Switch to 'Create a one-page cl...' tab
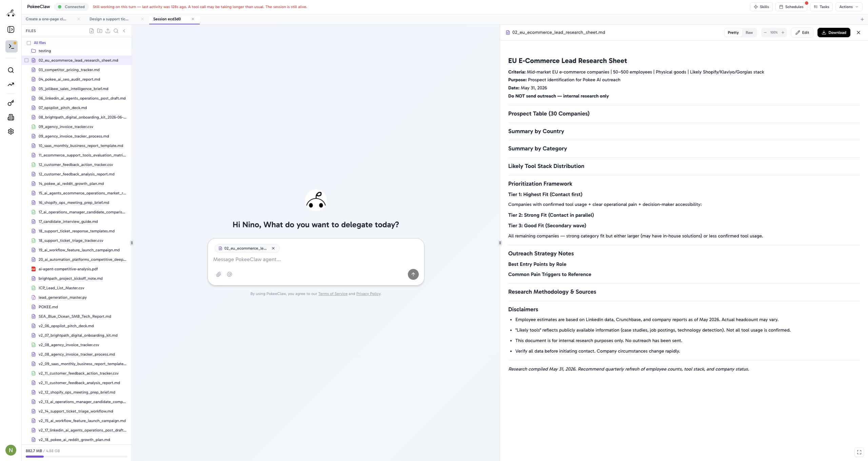Viewport: 868px width, 461px height. (x=46, y=19)
